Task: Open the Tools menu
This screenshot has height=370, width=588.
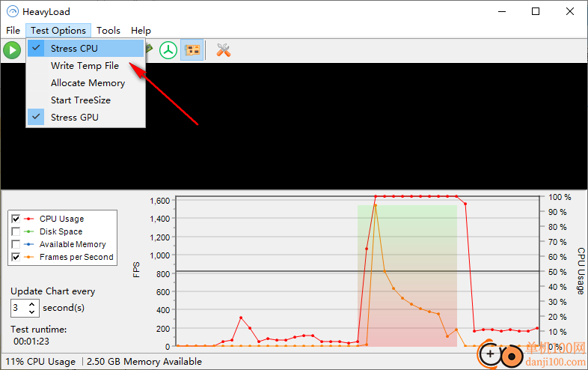Action: click(x=108, y=31)
